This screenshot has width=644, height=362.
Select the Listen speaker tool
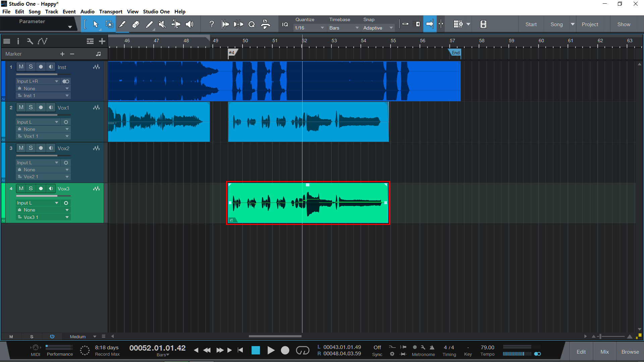(x=190, y=24)
